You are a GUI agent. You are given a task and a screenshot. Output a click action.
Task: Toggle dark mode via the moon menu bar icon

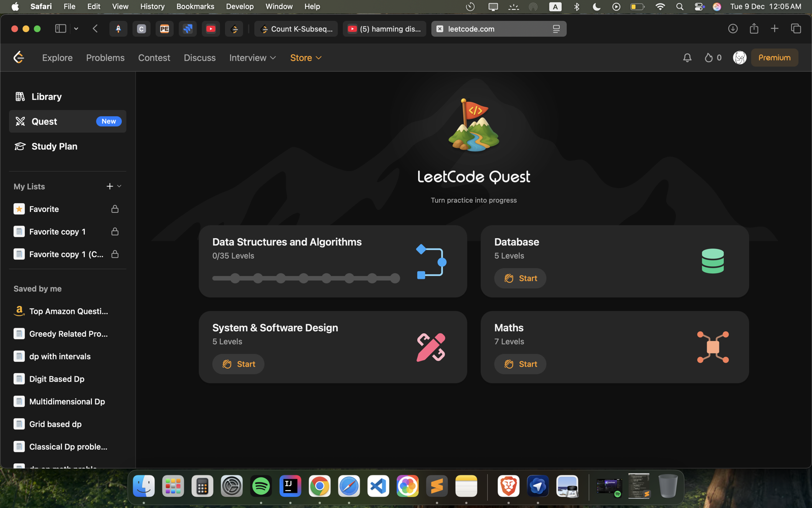coord(596,7)
